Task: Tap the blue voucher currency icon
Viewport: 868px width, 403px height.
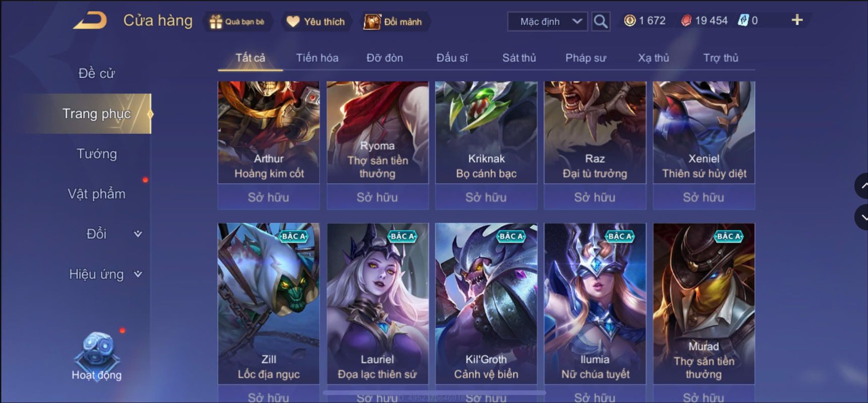Action: point(743,21)
